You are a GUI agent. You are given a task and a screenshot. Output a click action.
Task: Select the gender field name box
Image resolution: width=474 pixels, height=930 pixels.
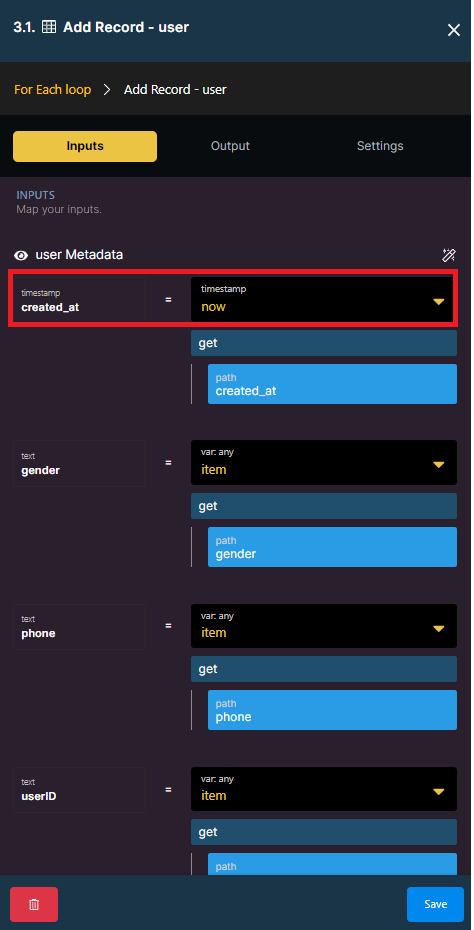[x=79, y=463]
